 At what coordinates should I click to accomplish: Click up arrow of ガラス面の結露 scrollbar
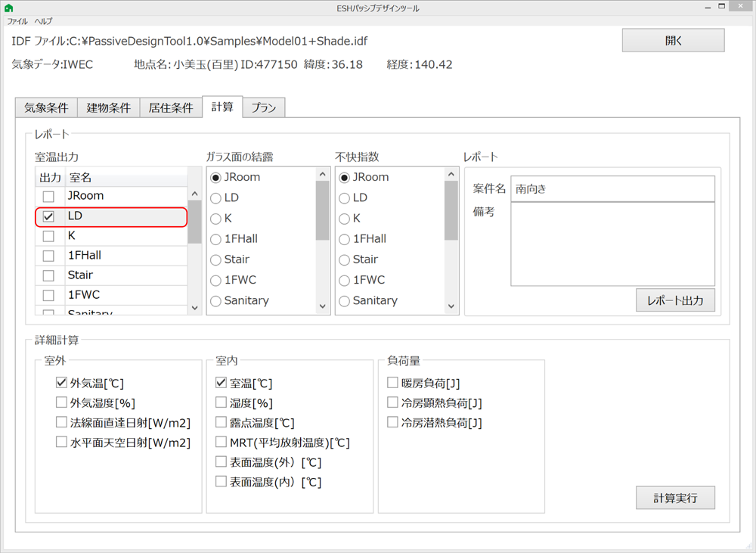click(x=323, y=174)
